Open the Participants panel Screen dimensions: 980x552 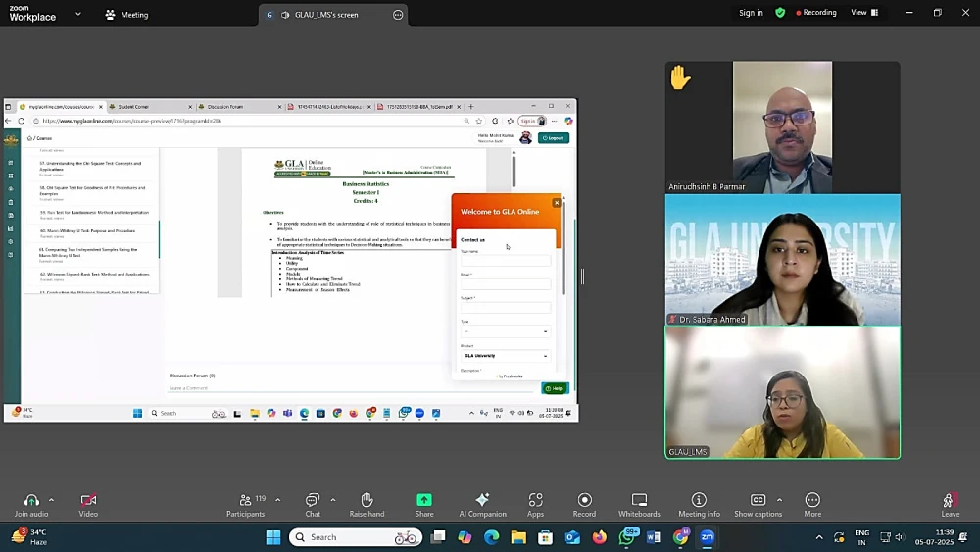click(x=245, y=504)
